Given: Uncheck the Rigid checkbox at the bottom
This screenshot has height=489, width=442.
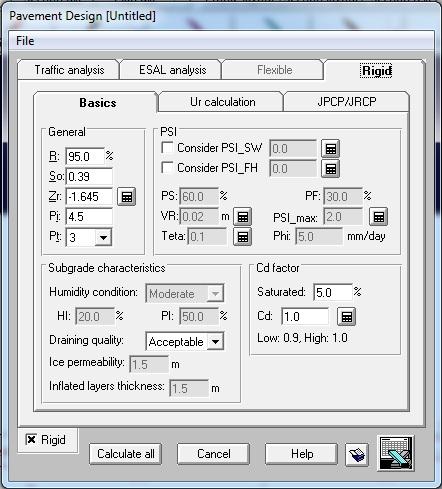Looking at the screenshot, I should [x=31, y=439].
